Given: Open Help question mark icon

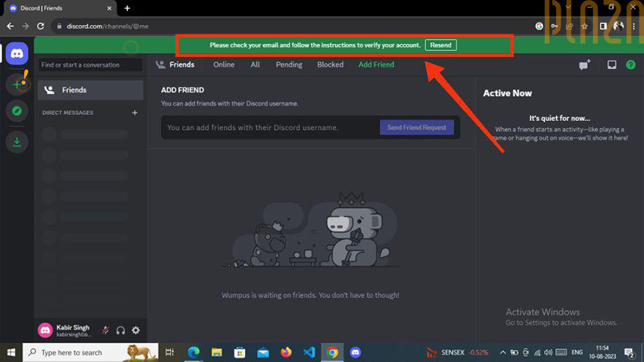Looking at the screenshot, I should (630, 65).
